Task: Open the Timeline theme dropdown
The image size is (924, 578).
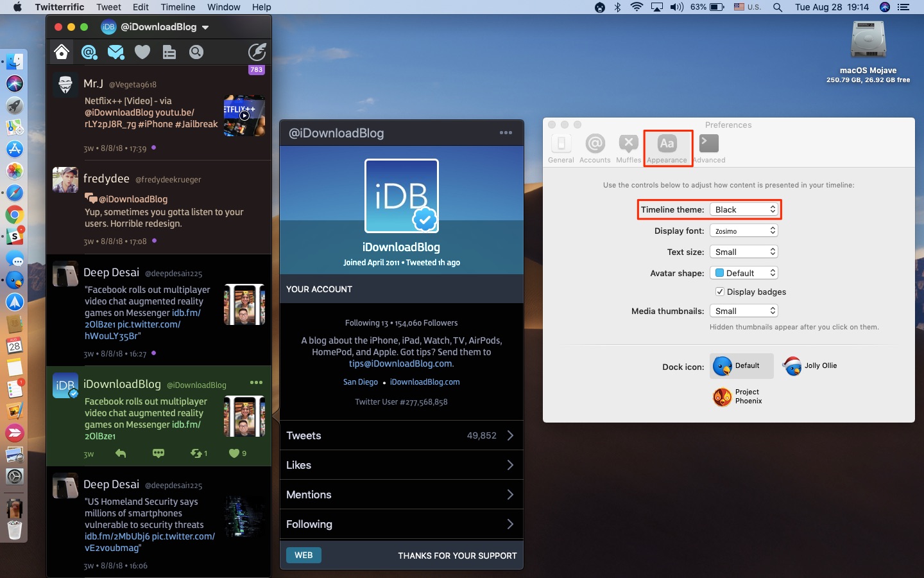Action: click(x=744, y=209)
